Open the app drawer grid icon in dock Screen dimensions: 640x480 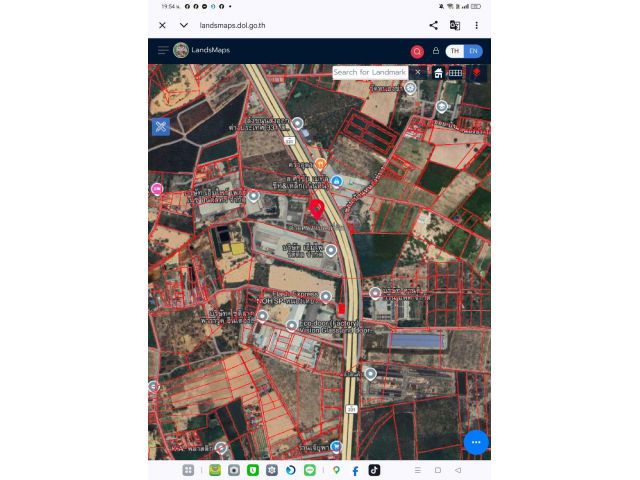tap(188, 470)
